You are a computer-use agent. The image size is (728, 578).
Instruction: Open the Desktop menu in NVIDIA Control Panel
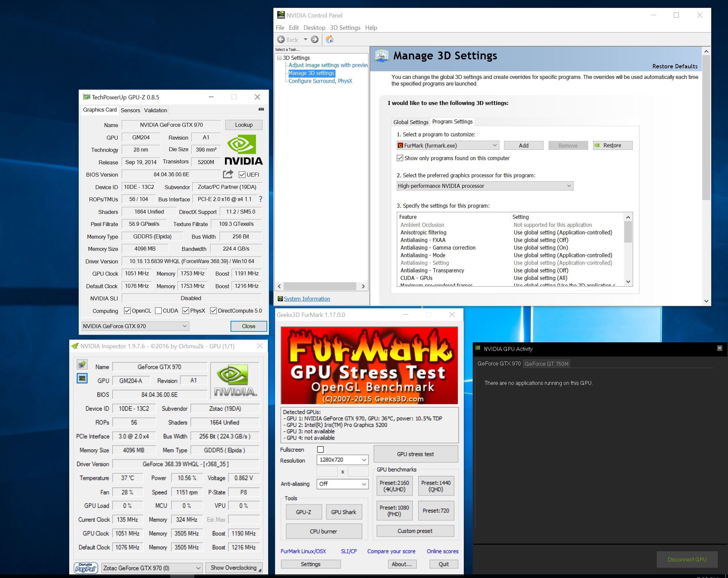[314, 28]
